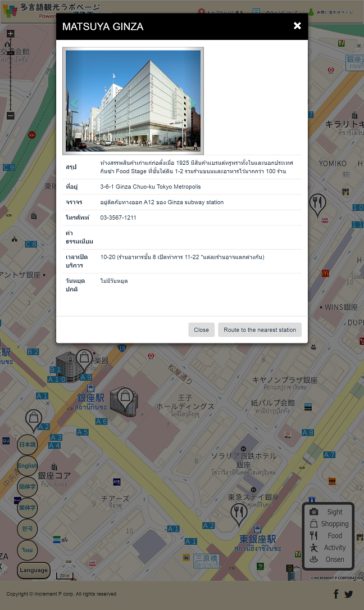Close the MATSUYA GINZA dialog with X

click(297, 26)
